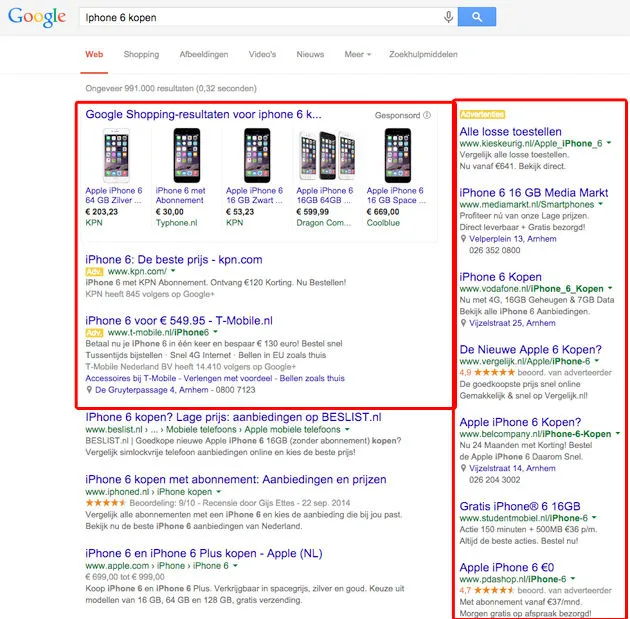The image size is (630, 619).
Task: Open Apple iPhone 6 16 GB Space product image
Action: tap(398, 155)
